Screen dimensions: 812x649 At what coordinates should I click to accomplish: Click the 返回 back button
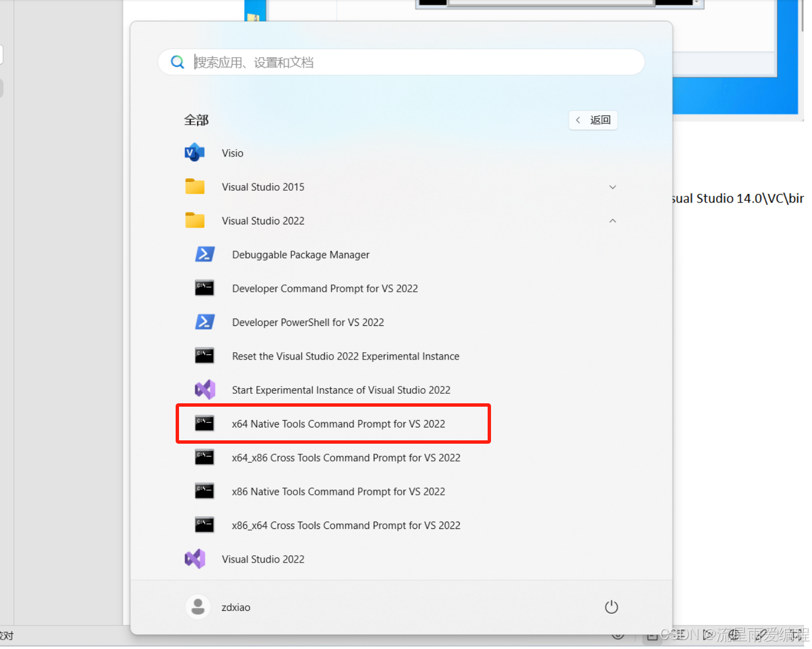click(x=593, y=120)
